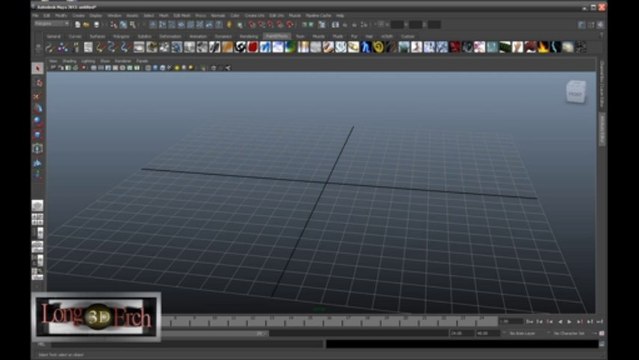Click the current time field
Screen dimensions: 639x360
511,322
